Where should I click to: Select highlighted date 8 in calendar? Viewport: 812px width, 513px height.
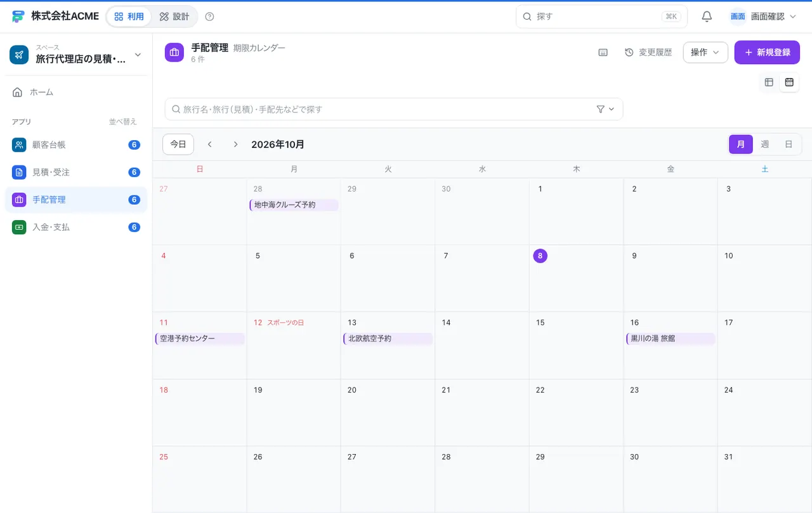pos(540,256)
